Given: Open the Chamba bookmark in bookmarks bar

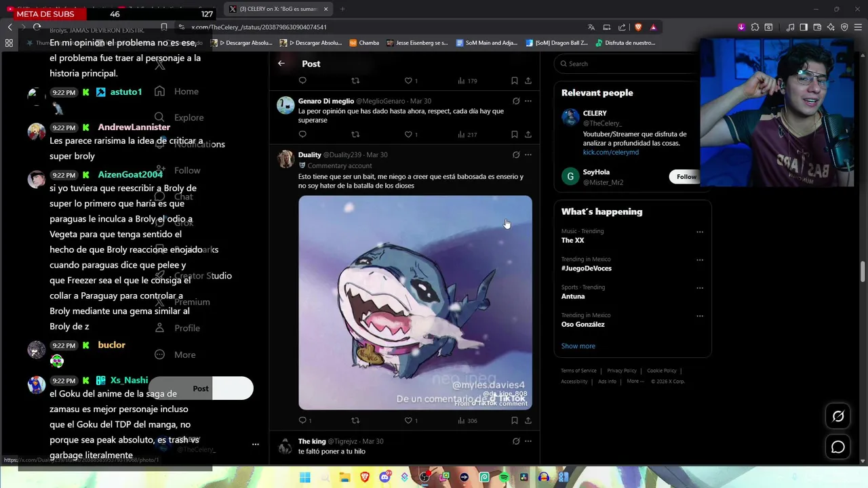Looking at the screenshot, I should coord(364,43).
